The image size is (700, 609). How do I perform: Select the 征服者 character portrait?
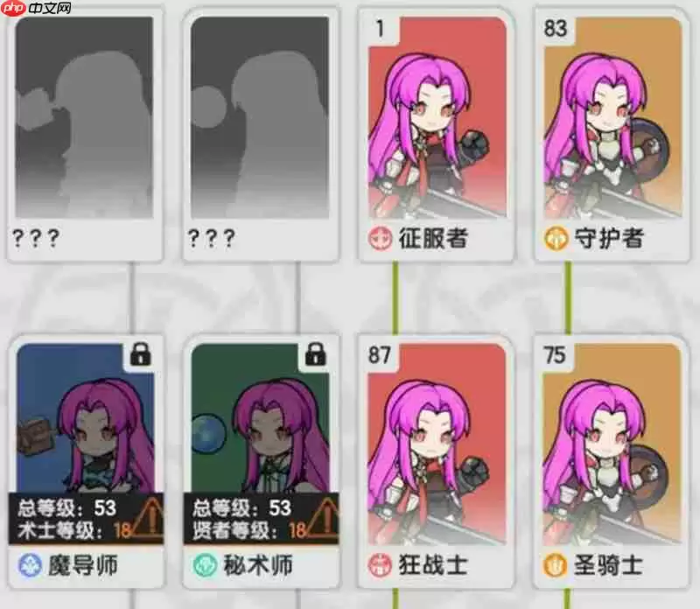[437, 118]
